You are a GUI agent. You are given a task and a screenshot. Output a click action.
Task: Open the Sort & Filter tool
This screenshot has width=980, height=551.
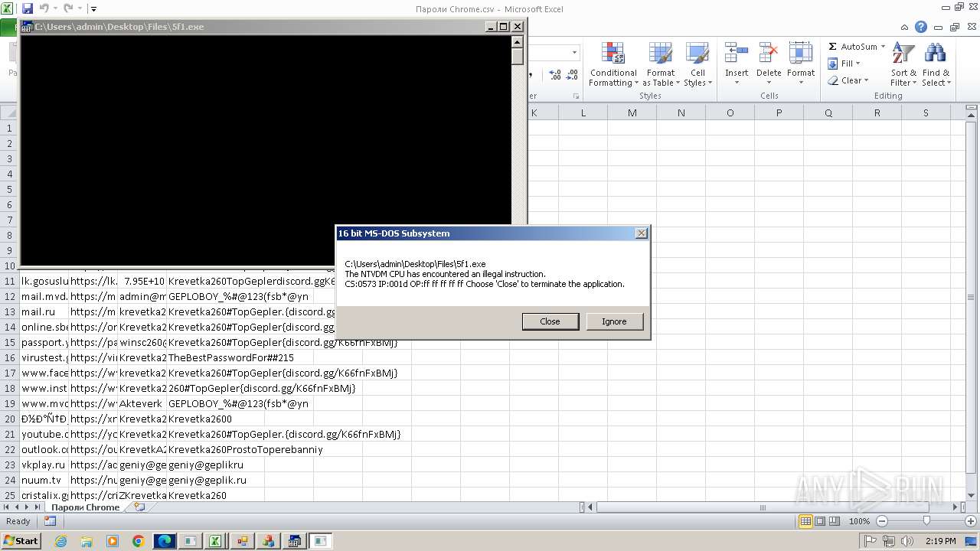pos(903,65)
